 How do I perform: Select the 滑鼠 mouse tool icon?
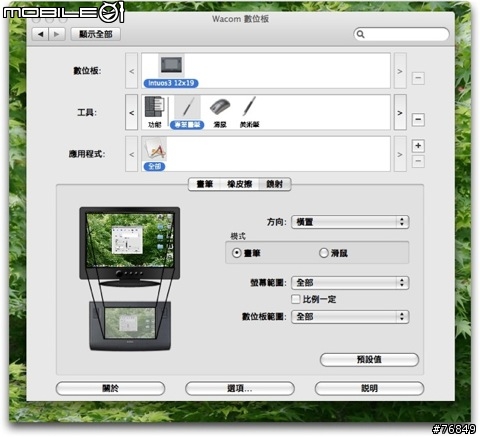[220, 107]
